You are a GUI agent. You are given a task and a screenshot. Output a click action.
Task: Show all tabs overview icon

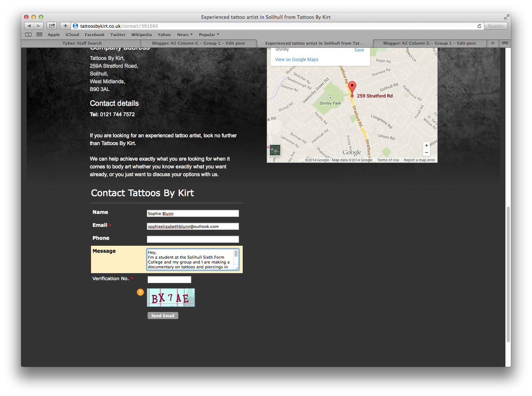pos(505,43)
